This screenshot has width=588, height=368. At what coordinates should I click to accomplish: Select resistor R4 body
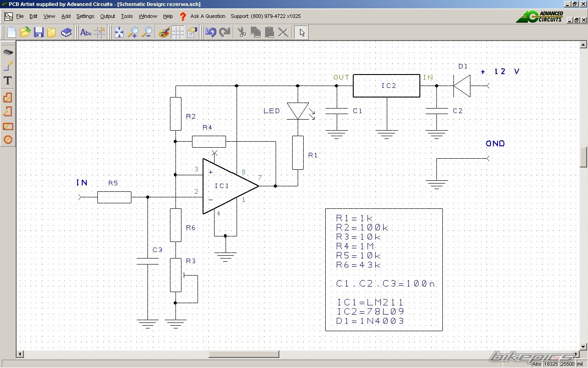click(209, 141)
